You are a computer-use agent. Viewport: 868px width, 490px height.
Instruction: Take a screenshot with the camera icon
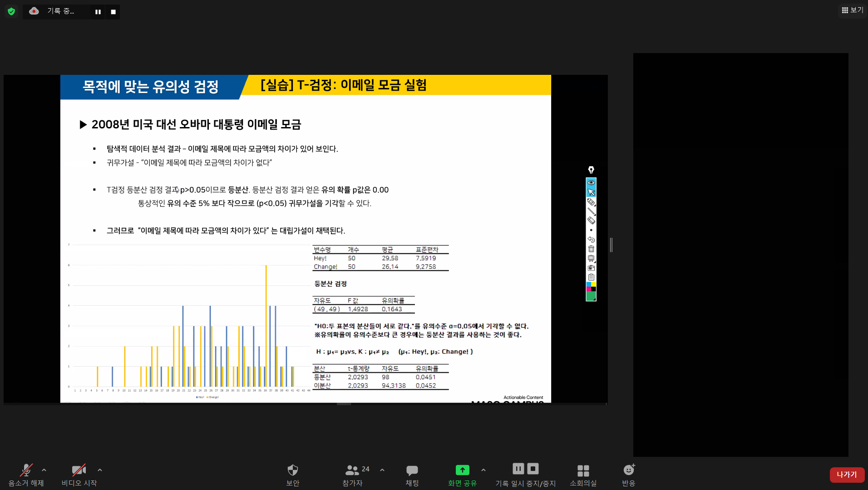(591, 268)
